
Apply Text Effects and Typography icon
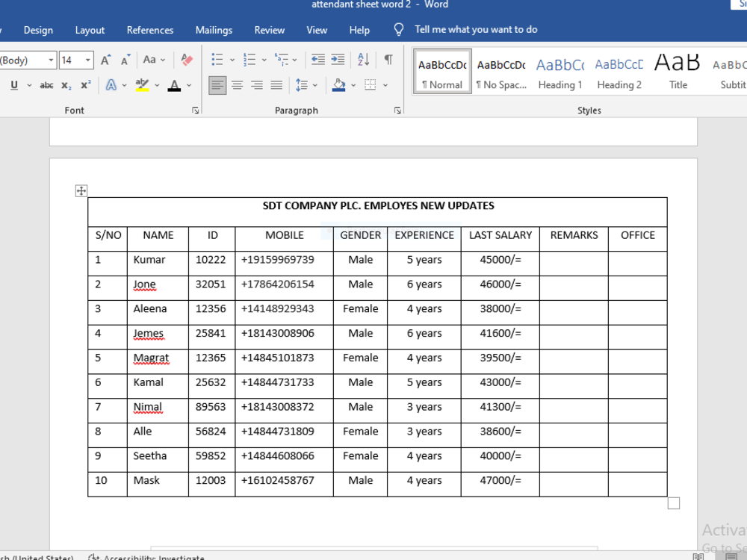click(x=111, y=85)
